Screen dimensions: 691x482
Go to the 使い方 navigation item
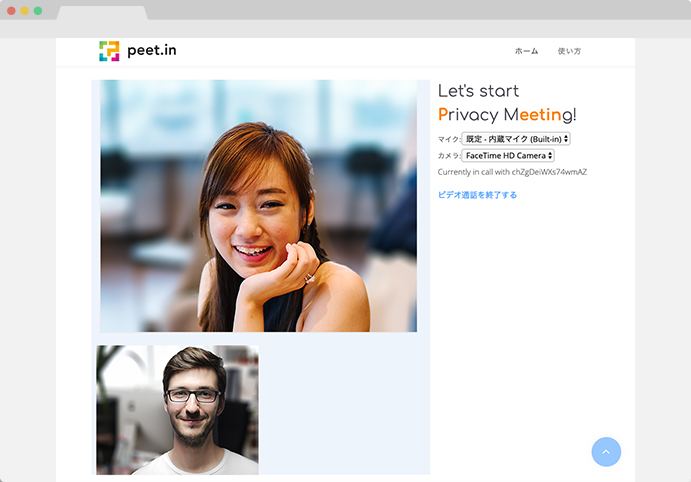coord(569,51)
